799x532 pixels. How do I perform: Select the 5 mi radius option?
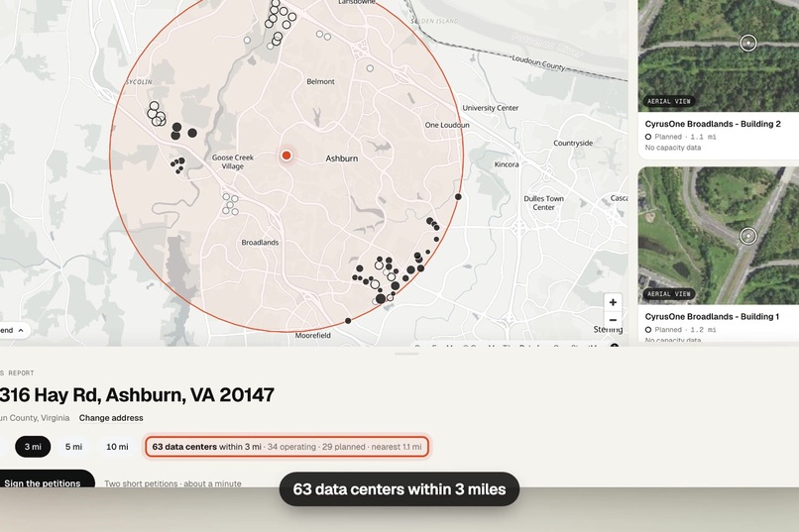(74, 447)
